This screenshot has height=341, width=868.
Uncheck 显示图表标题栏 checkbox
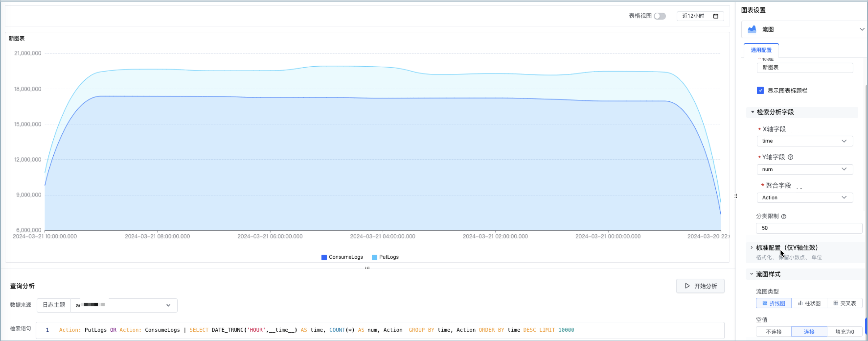[x=760, y=90]
